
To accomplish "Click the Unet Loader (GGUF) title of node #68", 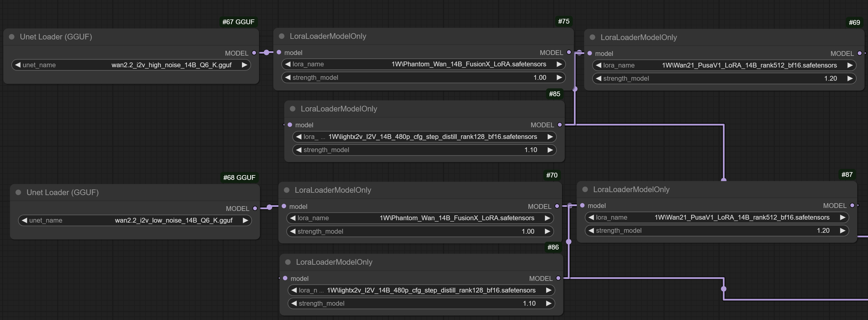I will [x=63, y=192].
